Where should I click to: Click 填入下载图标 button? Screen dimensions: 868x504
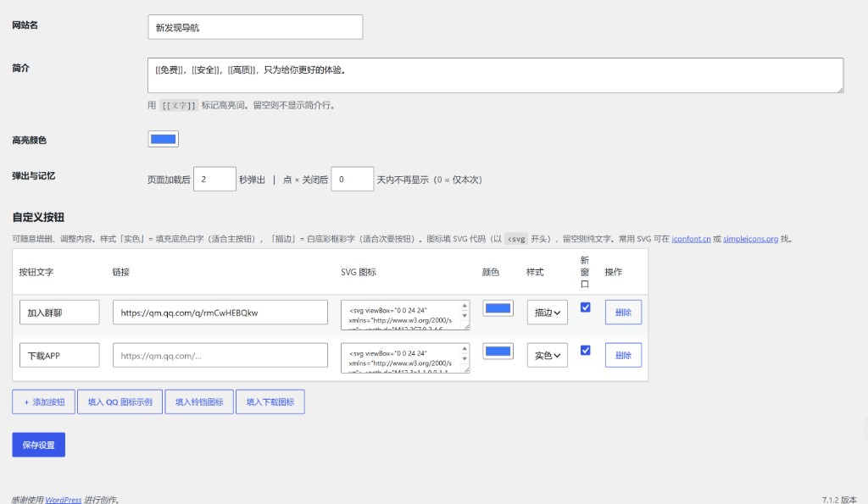(270, 402)
